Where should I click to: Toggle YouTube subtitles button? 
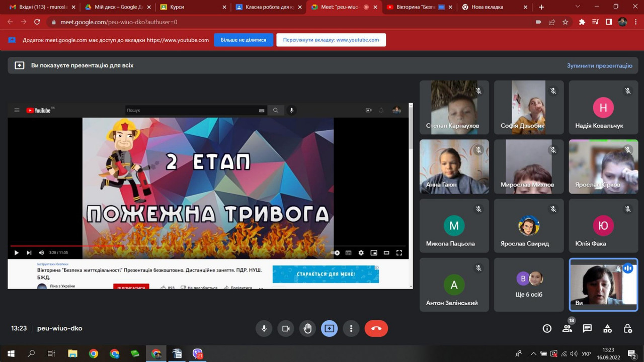pos(349,253)
